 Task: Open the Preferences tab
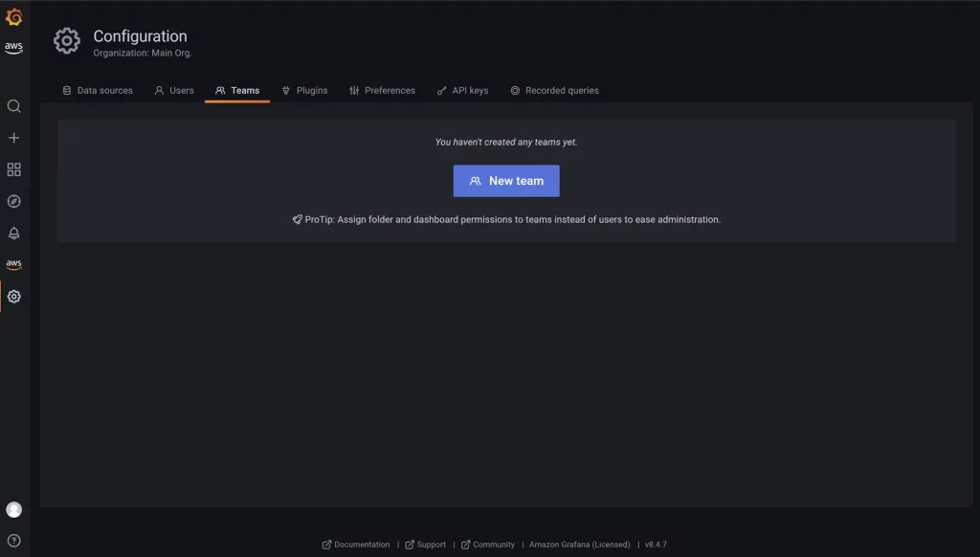(382, 90)
